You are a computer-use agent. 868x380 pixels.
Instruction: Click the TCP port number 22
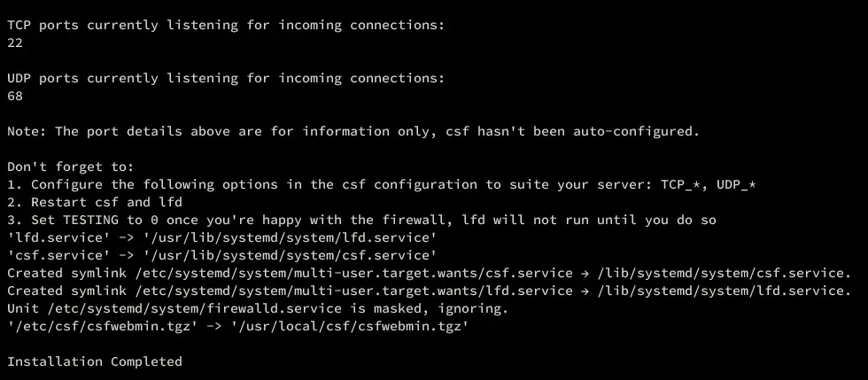[x=15, y=43]
